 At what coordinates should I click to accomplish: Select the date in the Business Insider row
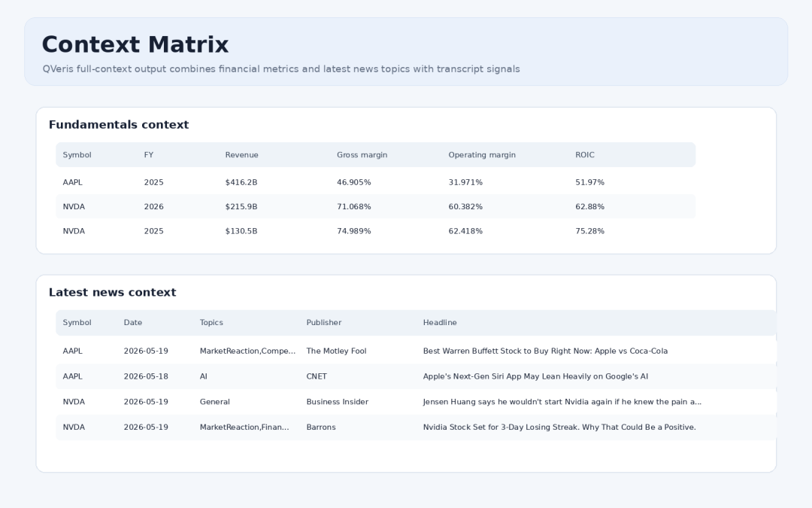pos(146,402)
